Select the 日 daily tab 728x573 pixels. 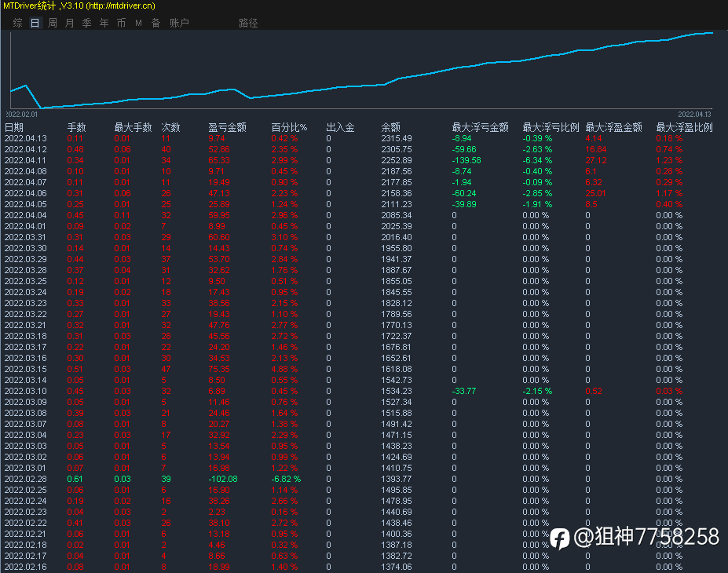(35, 23)
